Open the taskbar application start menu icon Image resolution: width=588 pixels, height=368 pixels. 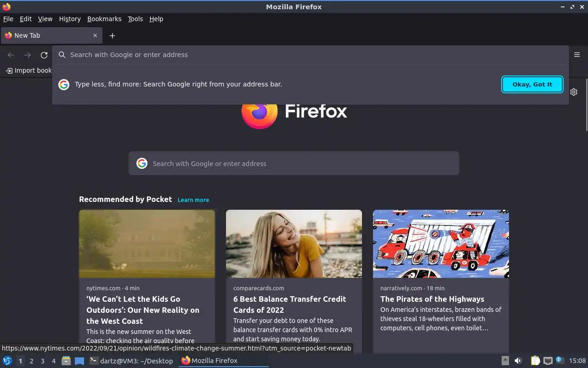coord(7,361)
